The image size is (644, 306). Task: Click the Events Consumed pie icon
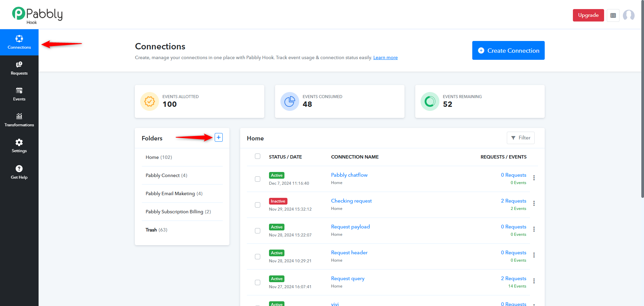pos(290,101)
